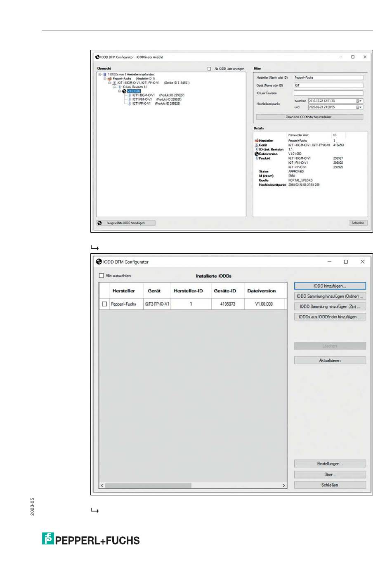This screenshot has width=392, height=561.
Task: Click the 'Über...' button
Action: coord(330,475)
